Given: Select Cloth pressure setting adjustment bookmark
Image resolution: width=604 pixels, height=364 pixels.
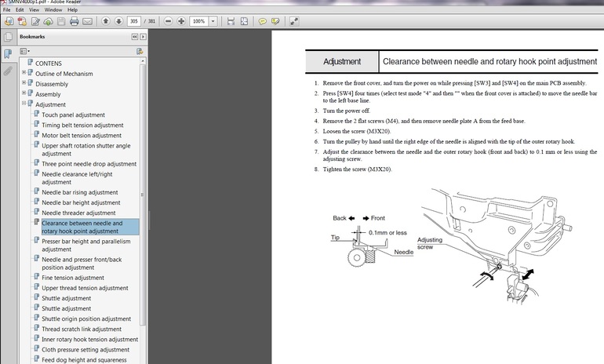Looking at the screenshot, I should tap(86, 350).
